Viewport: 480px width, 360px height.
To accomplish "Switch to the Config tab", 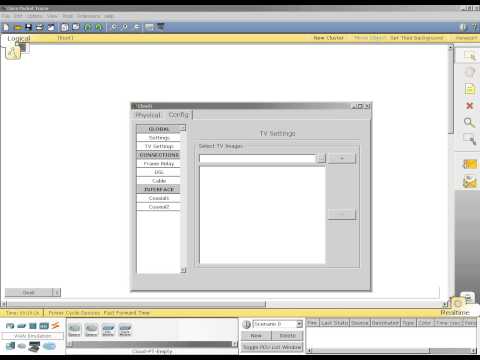I will coord(179,115).
